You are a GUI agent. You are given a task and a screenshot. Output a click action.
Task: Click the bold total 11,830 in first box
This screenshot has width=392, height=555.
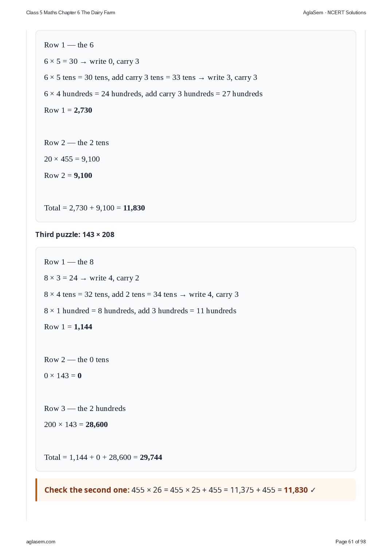point(134,208)
